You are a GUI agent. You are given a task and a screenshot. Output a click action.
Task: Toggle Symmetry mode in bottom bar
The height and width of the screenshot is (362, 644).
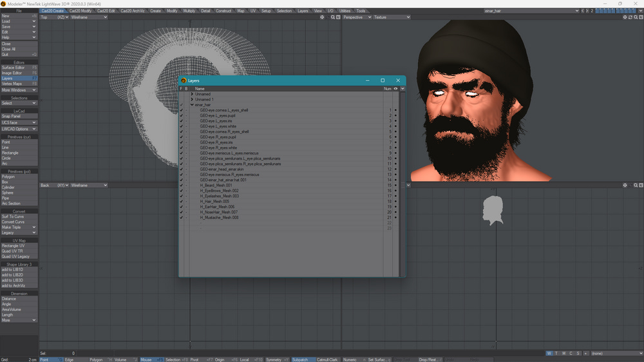click(277, 359)
